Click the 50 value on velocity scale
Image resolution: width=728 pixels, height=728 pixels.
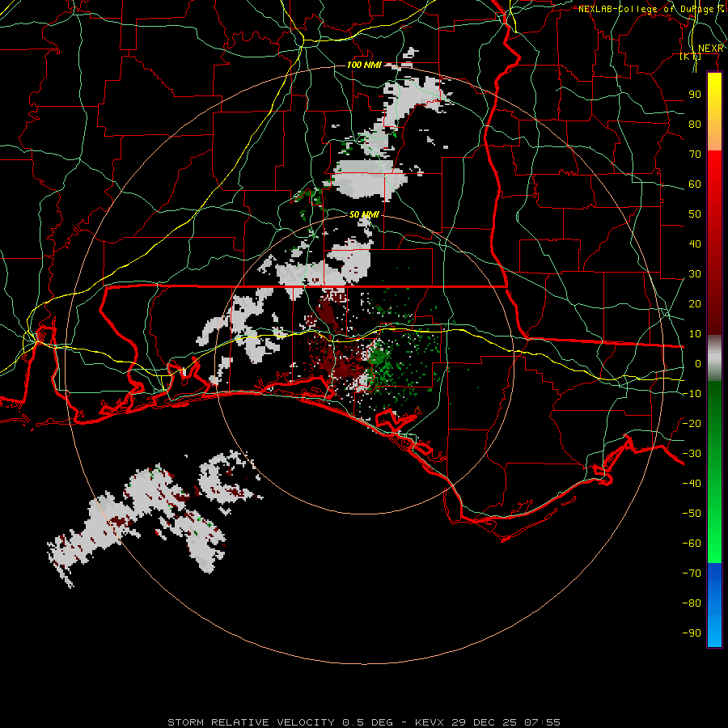pyautogui.click(x=695, y=214)
